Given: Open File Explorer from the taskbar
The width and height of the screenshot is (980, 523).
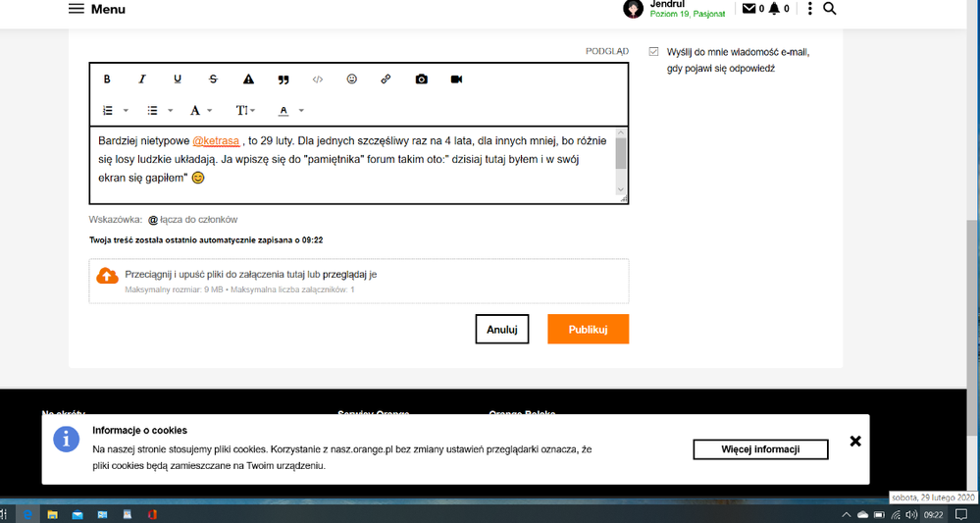Looking at the screenshot, I should point(53,515).
